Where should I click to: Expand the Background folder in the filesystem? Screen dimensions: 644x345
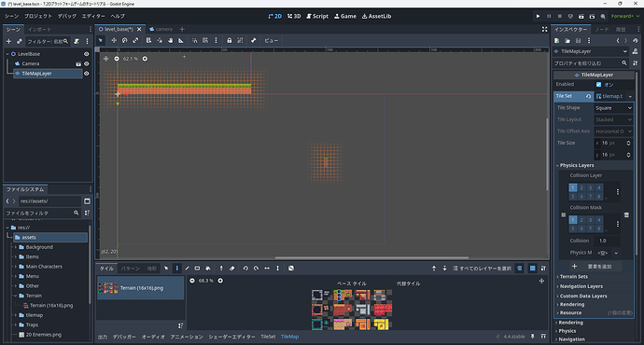(16, 247)
